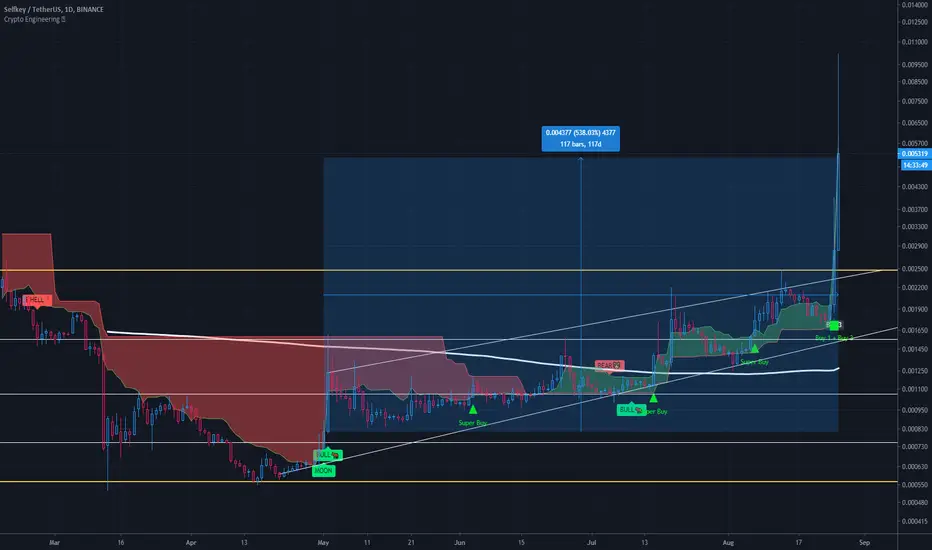932x550 pixels.
Task: Click the 0.014000 price axis label
Action: [915, 5]
